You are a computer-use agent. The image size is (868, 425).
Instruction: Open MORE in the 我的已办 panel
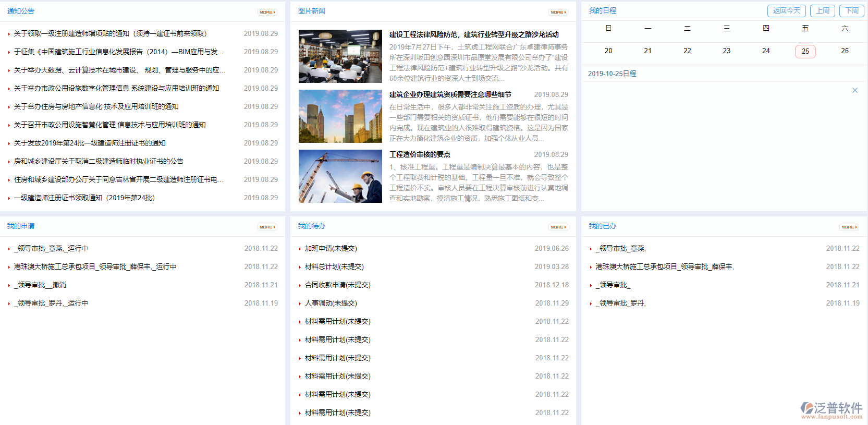click(849, 227)
